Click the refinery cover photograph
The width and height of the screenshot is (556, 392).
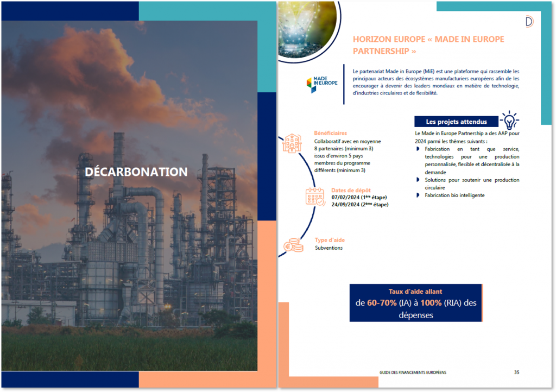coord(129,195)
